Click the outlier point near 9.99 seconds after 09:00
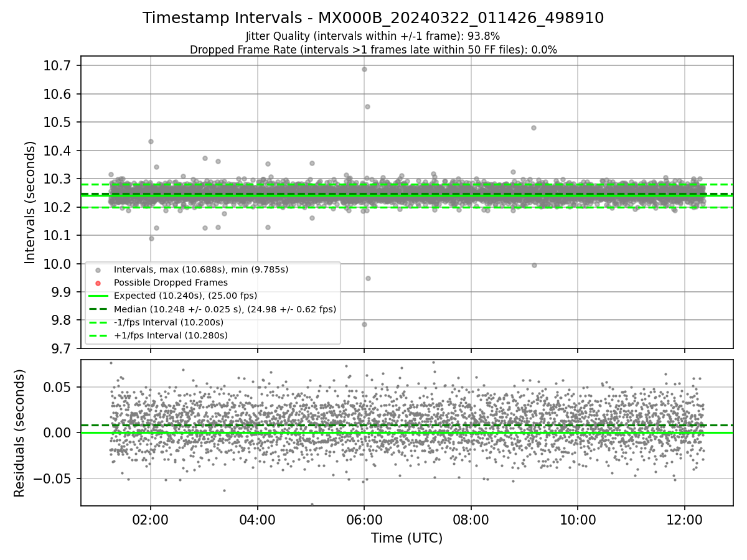This screenshot has height=560, width=747. tap(534, 265)
